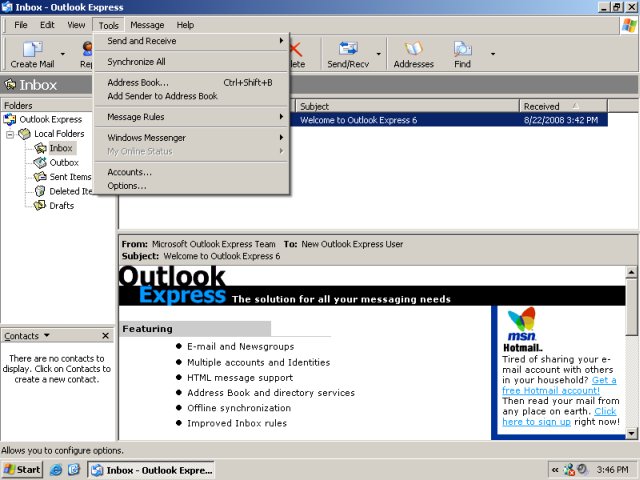Show hidden tray icons chevron

(556, 470)
